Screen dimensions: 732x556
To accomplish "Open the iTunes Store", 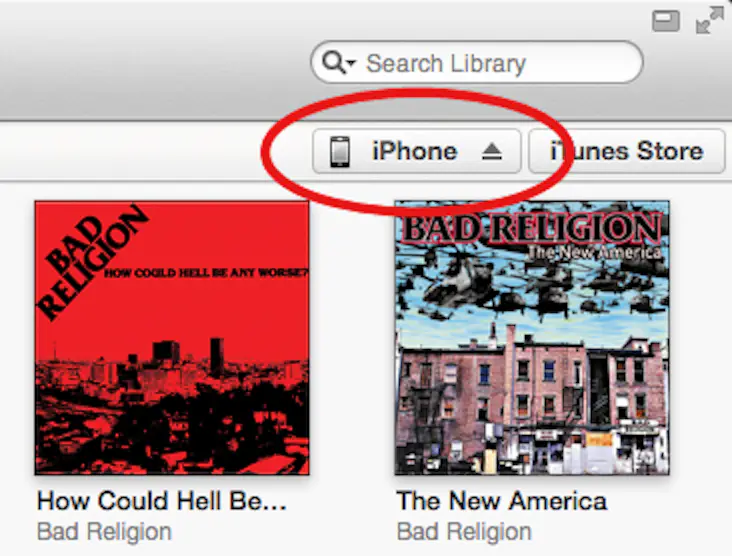I will 626,151.
